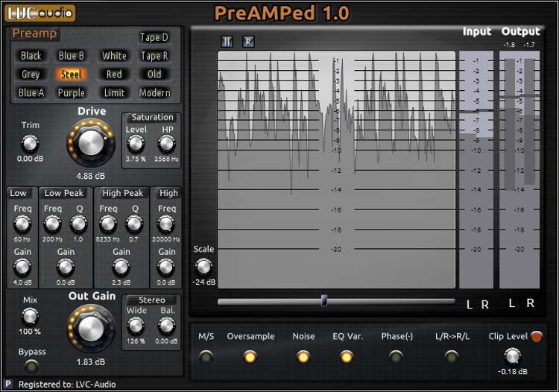Select the Grey preamp model
Image resolution: width=559 pixels, height=392 pixels.
(31, 75)
